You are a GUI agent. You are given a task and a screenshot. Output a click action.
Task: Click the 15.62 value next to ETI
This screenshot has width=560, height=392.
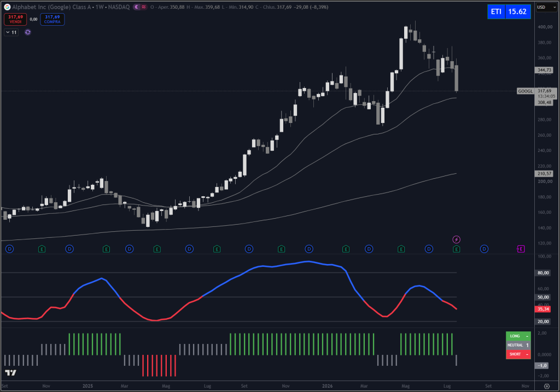coord(517,12)
